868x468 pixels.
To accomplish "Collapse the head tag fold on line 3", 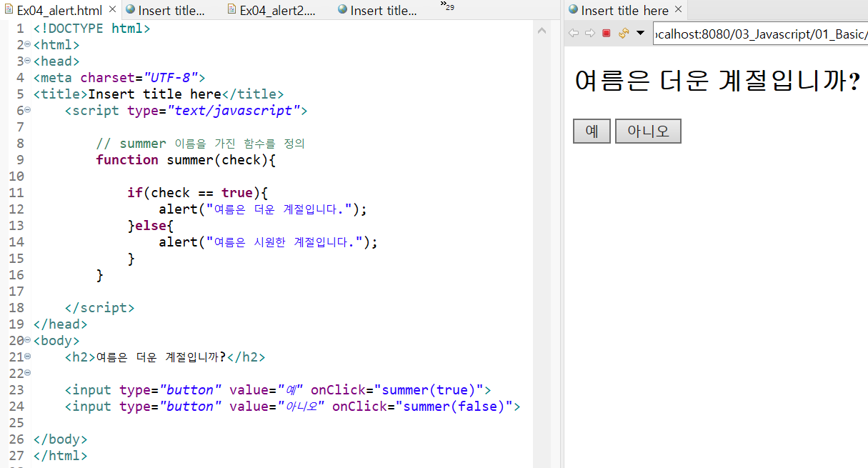I will 28,61.
